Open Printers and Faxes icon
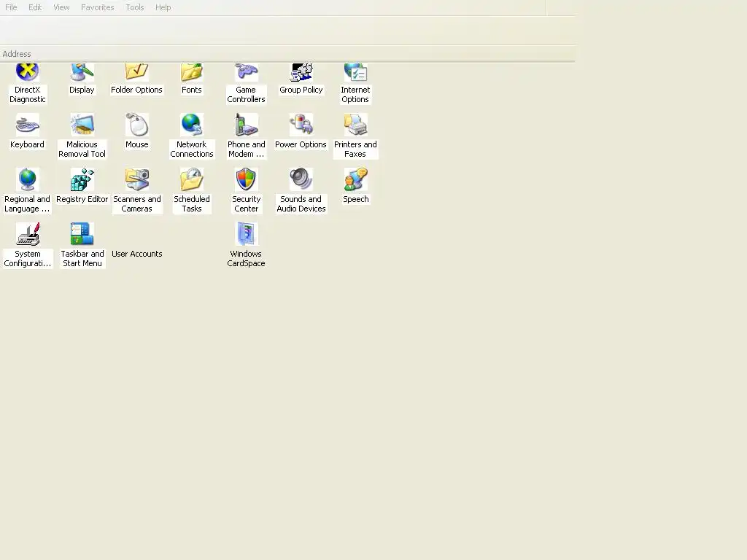 (355, 125)
